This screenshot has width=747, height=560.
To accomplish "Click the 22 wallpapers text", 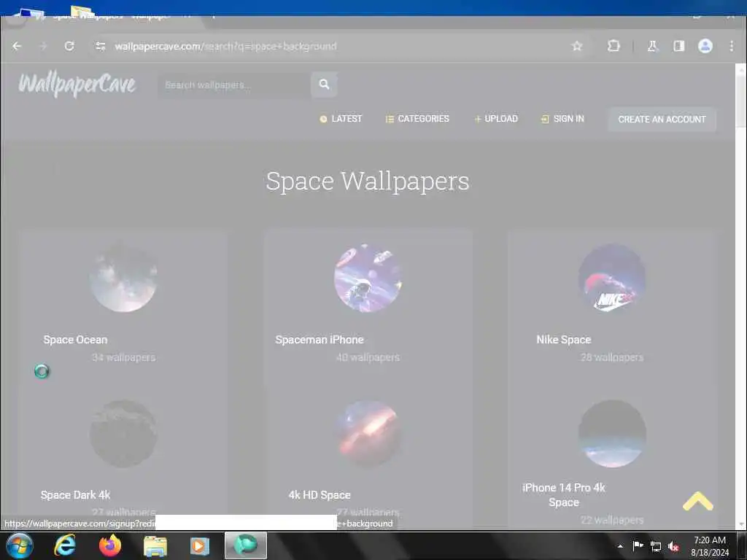I will point(612,520).
